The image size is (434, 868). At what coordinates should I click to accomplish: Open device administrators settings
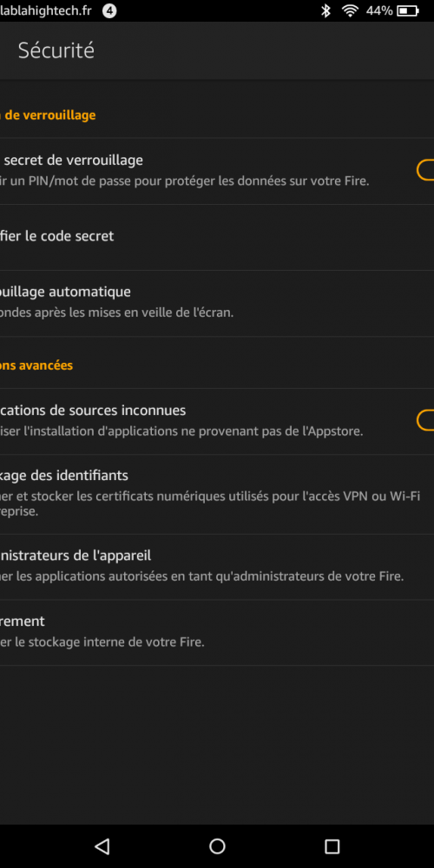tap(217, 567)
